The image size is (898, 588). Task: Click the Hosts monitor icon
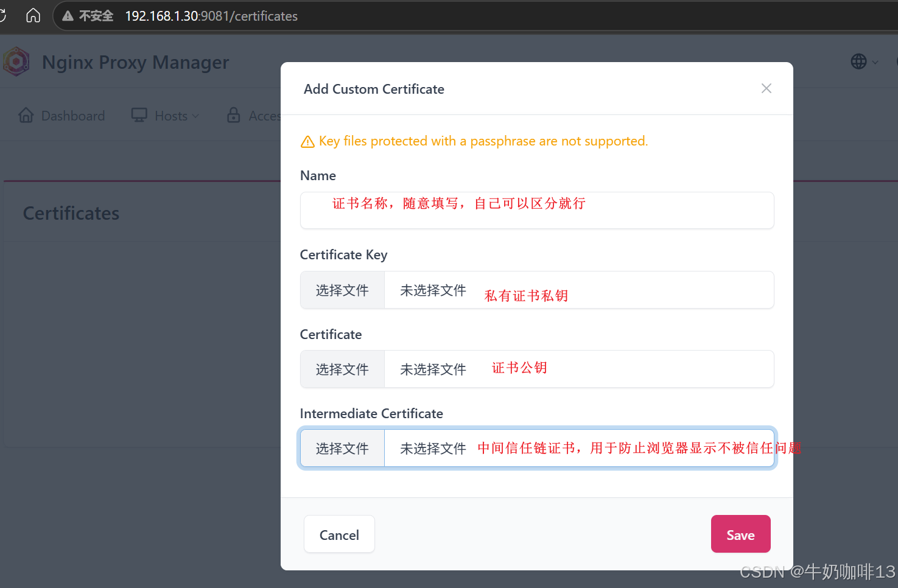coord(139,115)
